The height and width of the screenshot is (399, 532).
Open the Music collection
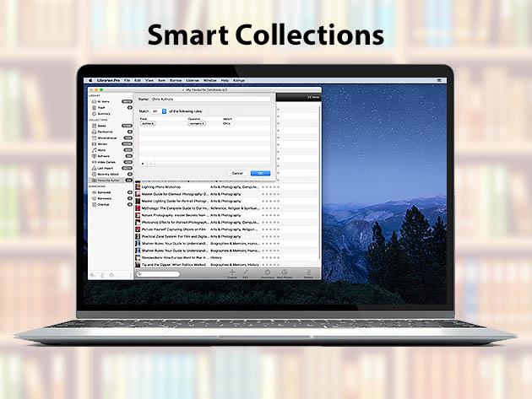[111, 150]
